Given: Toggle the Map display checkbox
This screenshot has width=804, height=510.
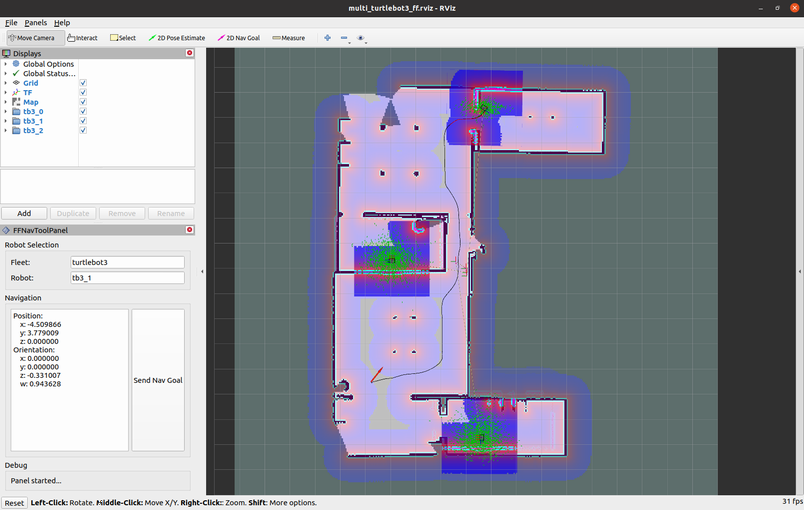Looking at the screenshot, I should click(83, 102).
